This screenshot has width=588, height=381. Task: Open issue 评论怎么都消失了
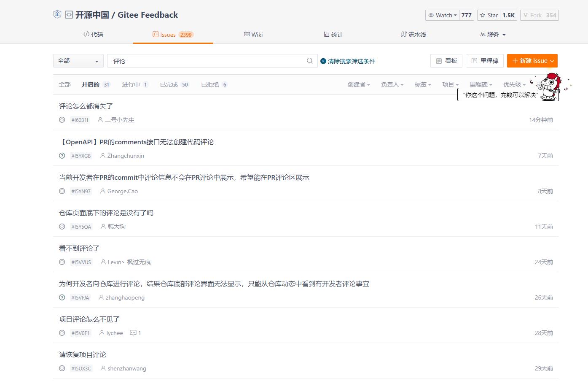(x=86, y=106)
